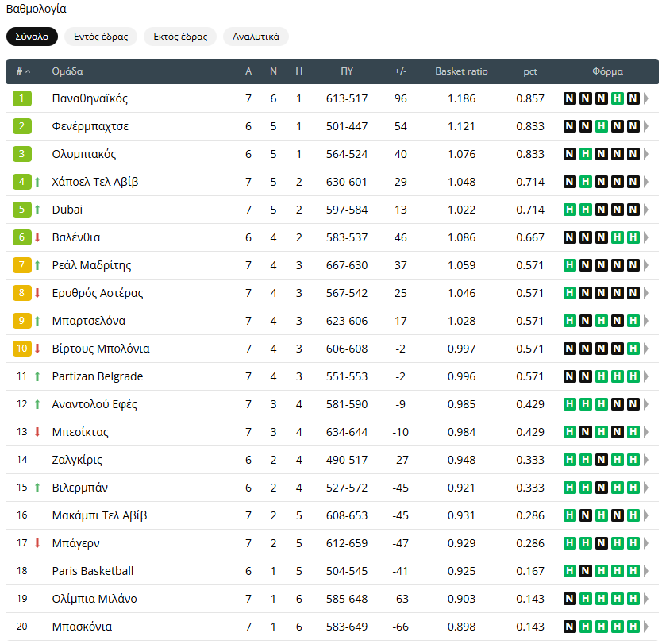Viewport: 662px width, 644px height.
Task: Switch to the Εκτός έδρας tab
Action: tap(180, 37)
